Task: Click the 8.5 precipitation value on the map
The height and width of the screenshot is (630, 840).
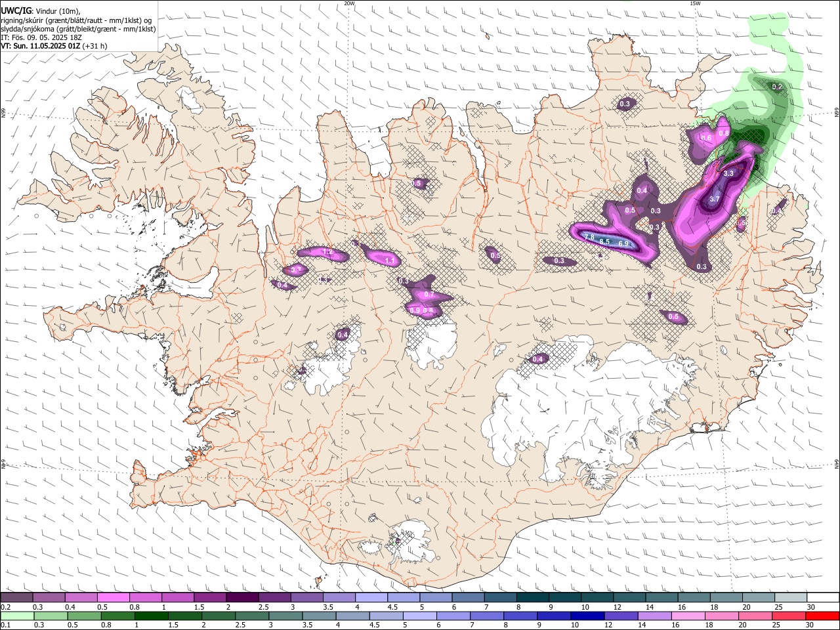Action: [x=604, y=241]
